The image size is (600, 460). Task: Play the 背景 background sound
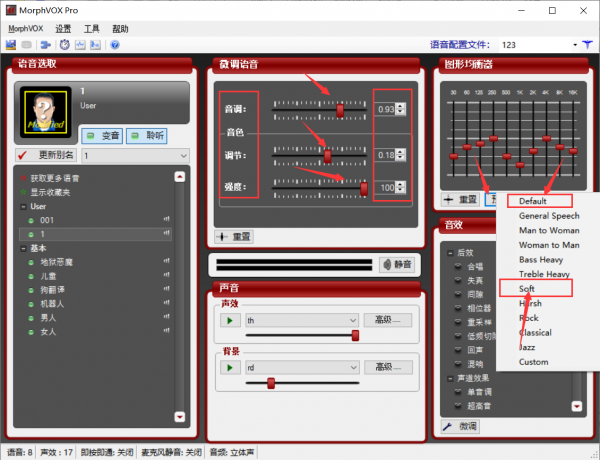point(230,367)
